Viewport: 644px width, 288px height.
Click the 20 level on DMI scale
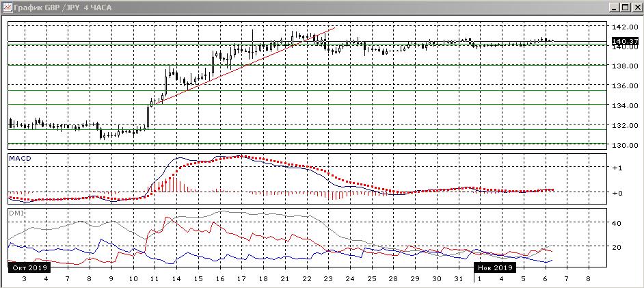(617, 246)
